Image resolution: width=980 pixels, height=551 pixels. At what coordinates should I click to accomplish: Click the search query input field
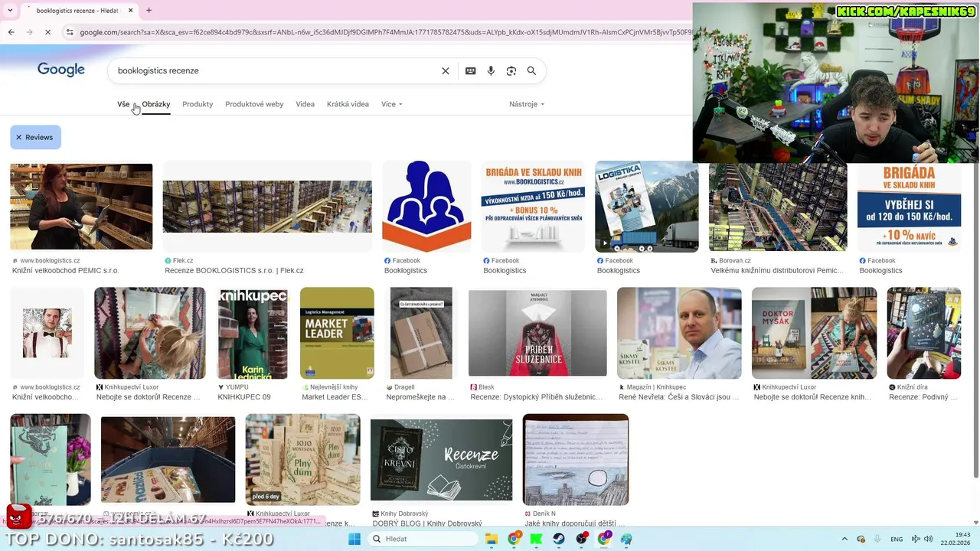pos(276,71)
